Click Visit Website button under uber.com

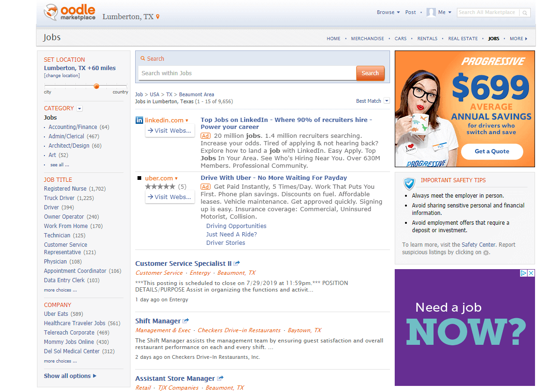click(169, 197)
